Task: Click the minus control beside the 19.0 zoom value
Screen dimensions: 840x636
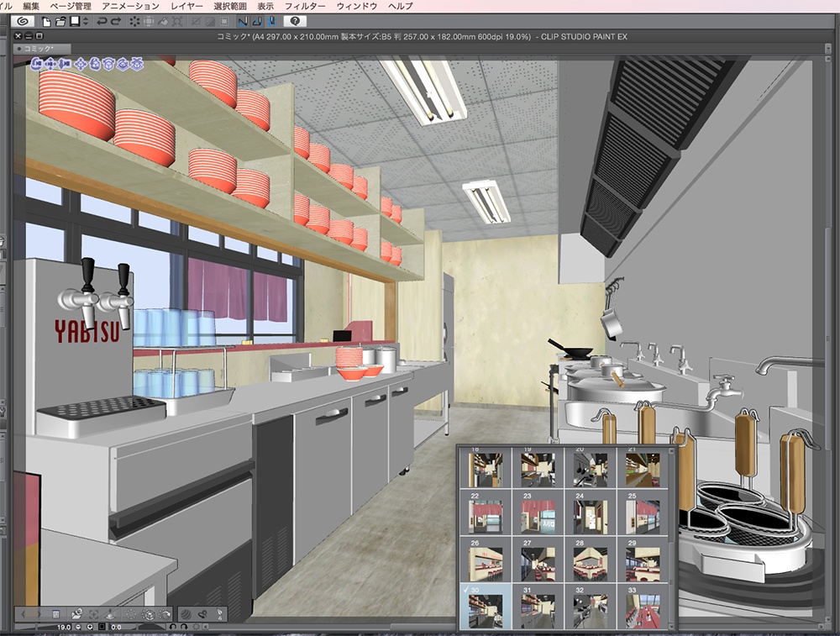Action: click(78, 627)
